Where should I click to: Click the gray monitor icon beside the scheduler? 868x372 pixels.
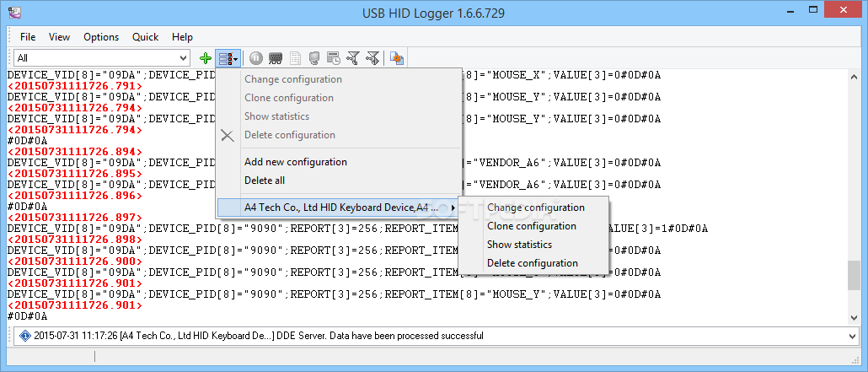coord(314,58)
